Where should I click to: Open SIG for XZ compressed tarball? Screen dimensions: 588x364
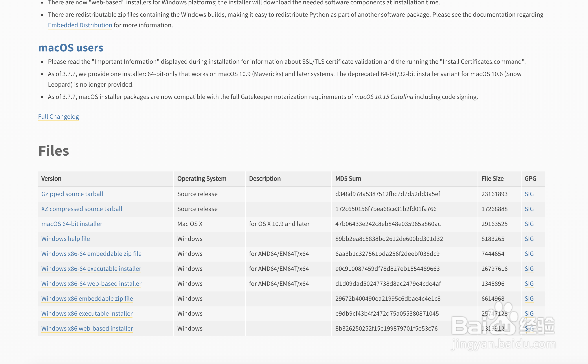point(529,209)
